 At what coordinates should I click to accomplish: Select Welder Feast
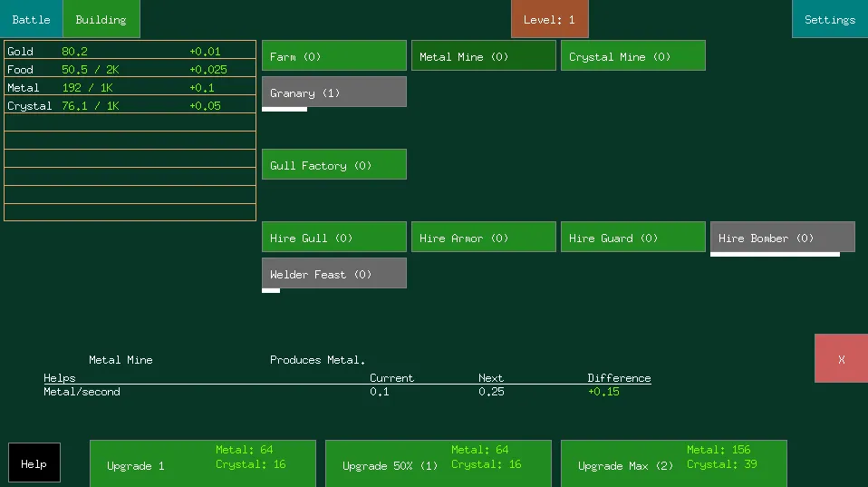[x=333, y=274]
